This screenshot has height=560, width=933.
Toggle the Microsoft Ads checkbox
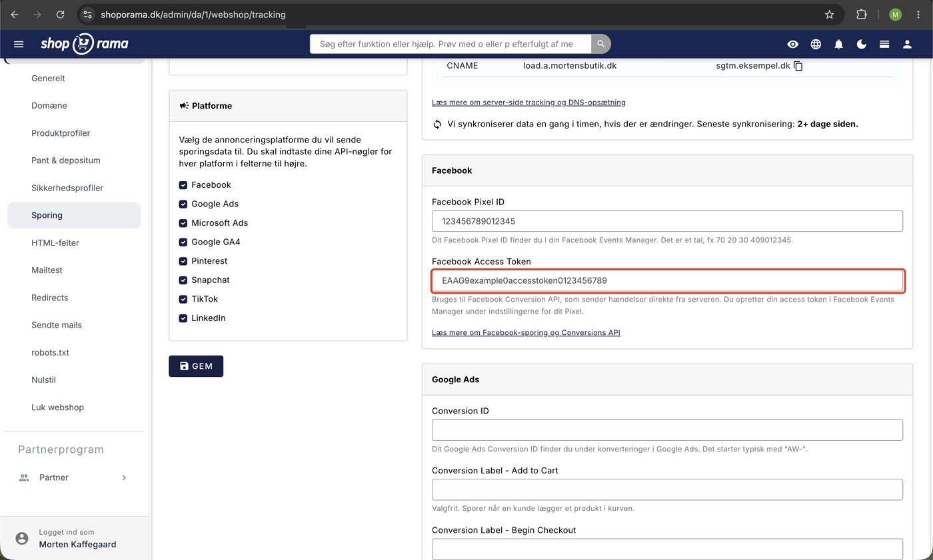coord(183,223)
